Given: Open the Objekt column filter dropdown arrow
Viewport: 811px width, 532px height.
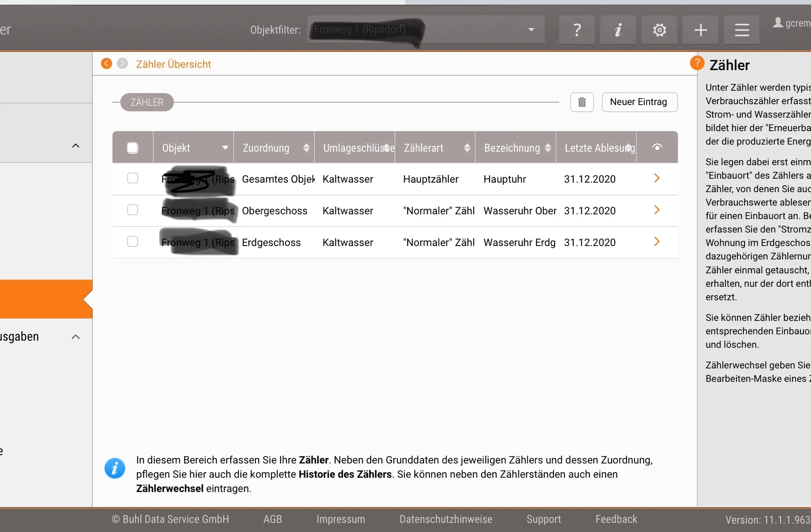Looking at the screenshot, I should [225, 148].
